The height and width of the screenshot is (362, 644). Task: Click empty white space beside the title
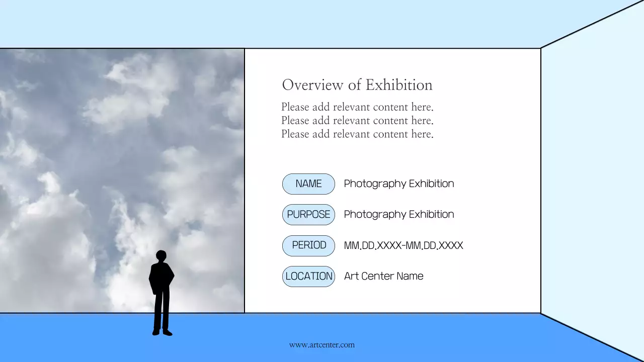(x=483, y=85)
